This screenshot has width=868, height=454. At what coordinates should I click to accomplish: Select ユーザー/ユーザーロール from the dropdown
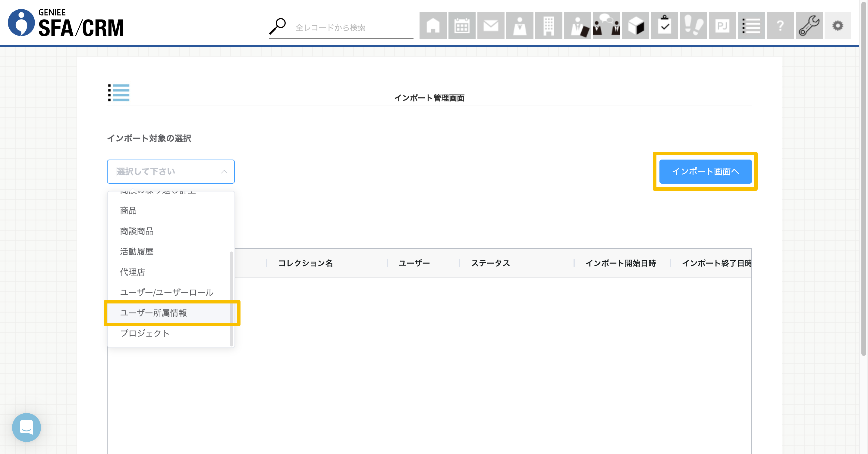[171, 292]
